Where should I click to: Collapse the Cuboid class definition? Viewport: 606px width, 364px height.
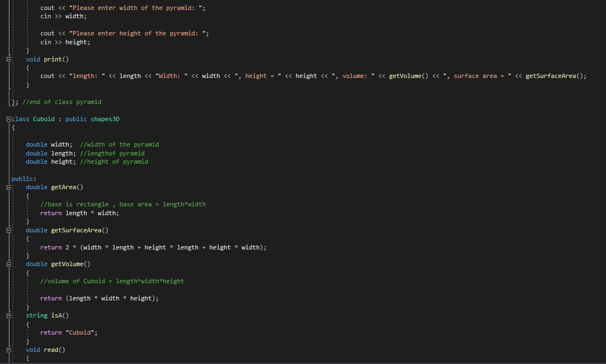coord(8,118)
